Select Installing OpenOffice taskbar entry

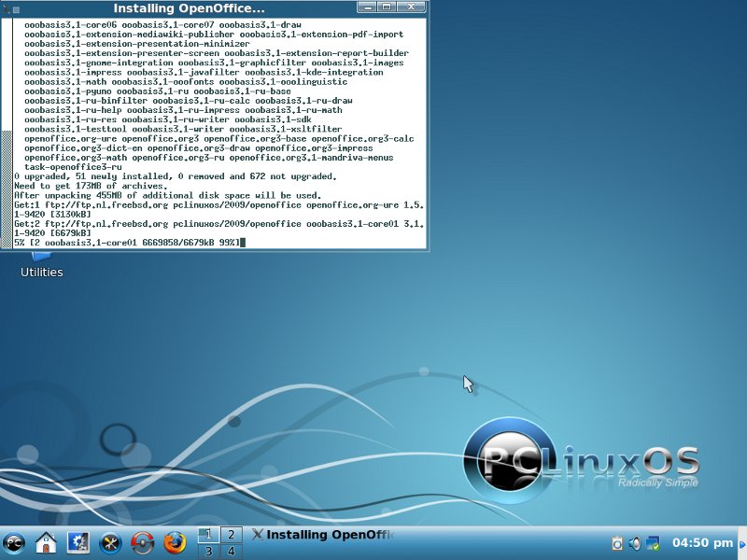(322, 535)
